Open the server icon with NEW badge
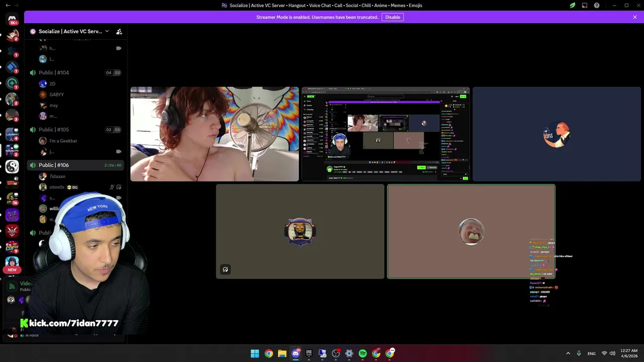Image resolution: width=644 pixels, height=362 pixels. [12, 263]
